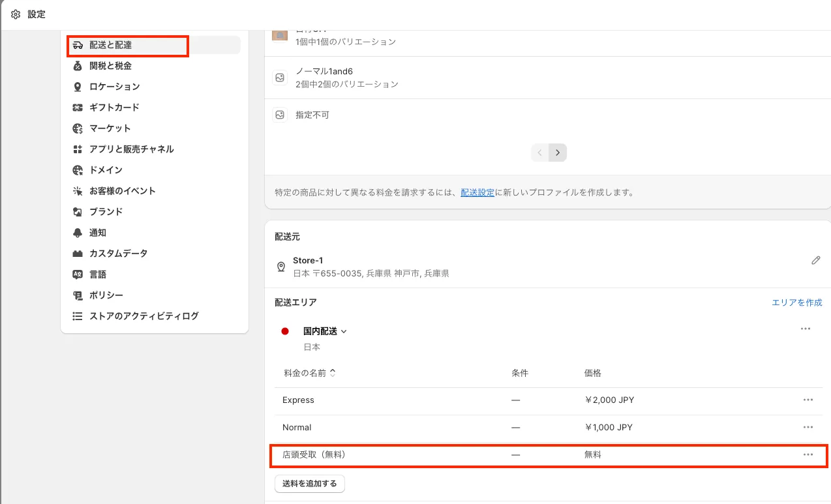The height and width of the screenshot is (504, 831).
Task: Open three-dot menu for Express rate
Action: (808, 400)
